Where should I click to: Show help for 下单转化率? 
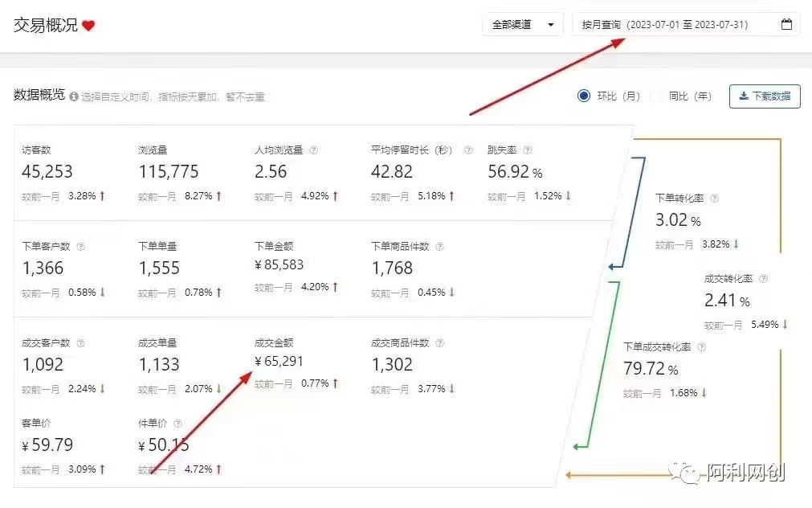pos(714,198)
